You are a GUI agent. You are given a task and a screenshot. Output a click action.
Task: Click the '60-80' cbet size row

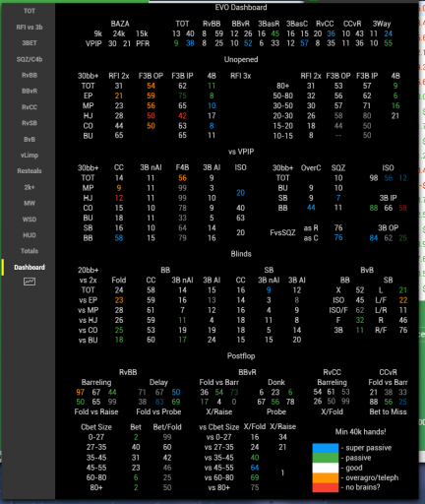point(96,477)
